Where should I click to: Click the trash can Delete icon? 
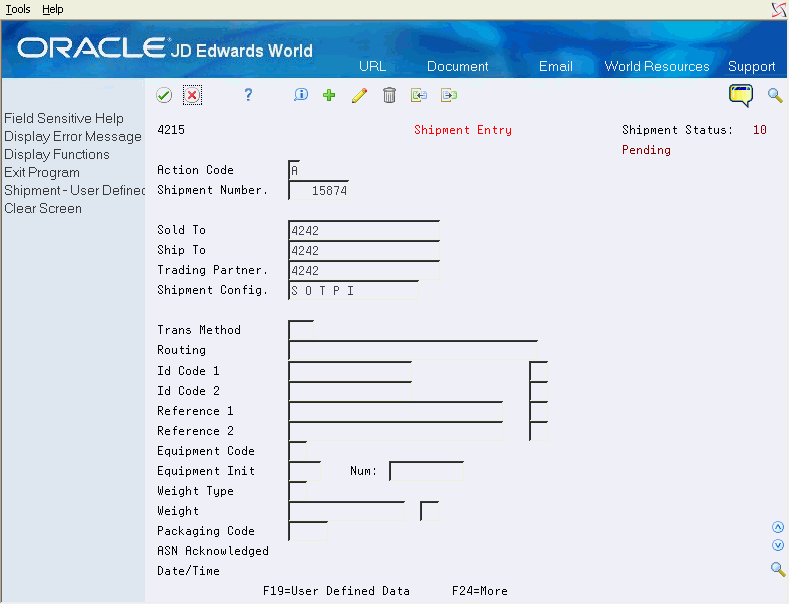[389, 95]
